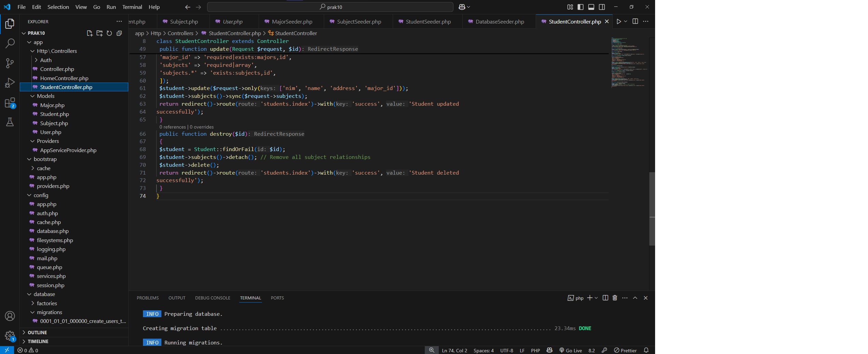Open the Extensions panel icon
The height and width of the screenshot is (354, 868).
click(10, 102)
